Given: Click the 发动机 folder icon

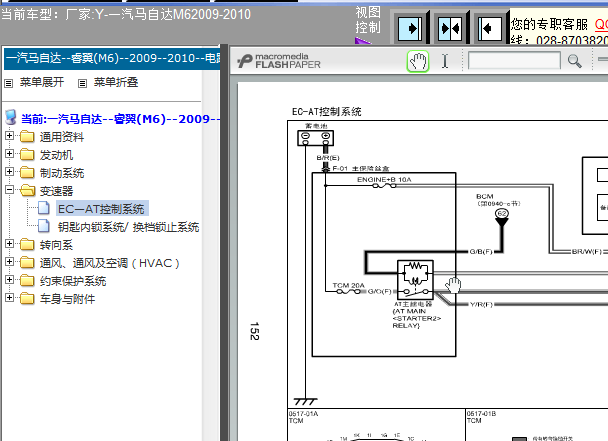Looking at the screenshot, I should tap(27, 154).
